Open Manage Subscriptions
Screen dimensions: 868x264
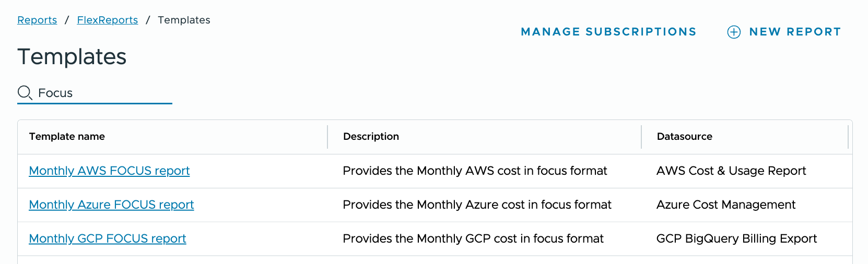click(x=608, y=32)
